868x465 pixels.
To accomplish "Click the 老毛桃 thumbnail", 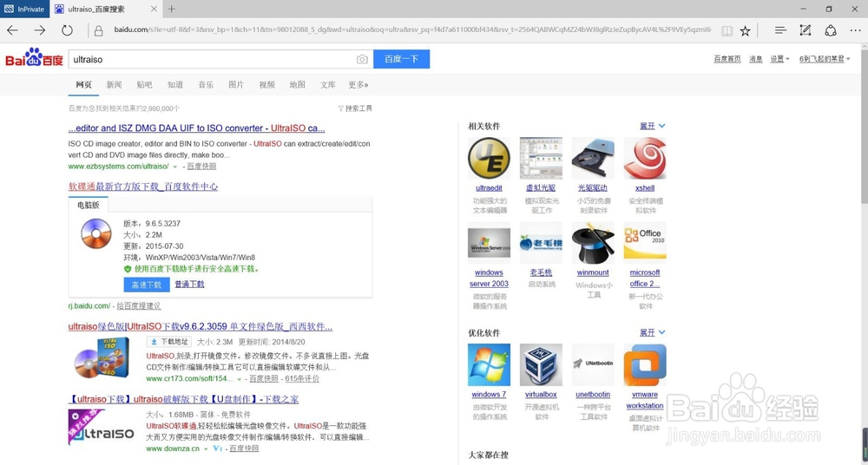I will point(541,242).
